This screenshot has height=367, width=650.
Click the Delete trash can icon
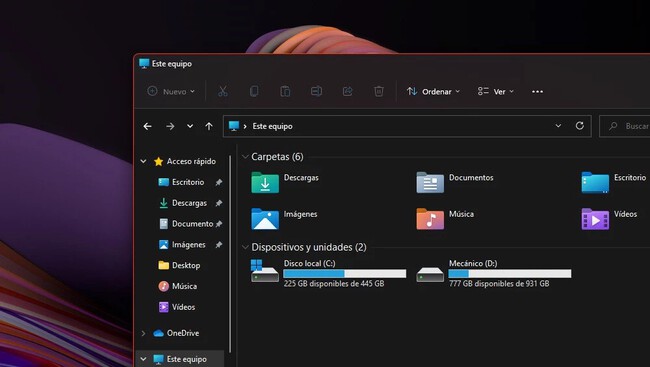[x=378, y=91]
